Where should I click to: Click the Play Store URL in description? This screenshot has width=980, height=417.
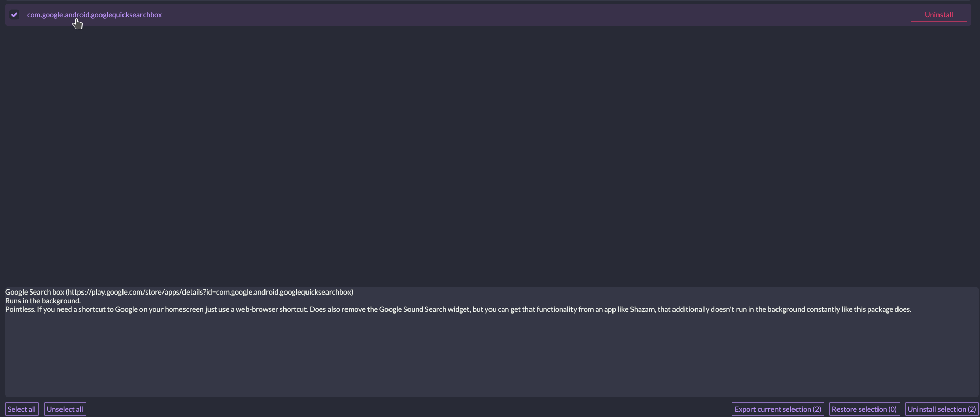209,292
